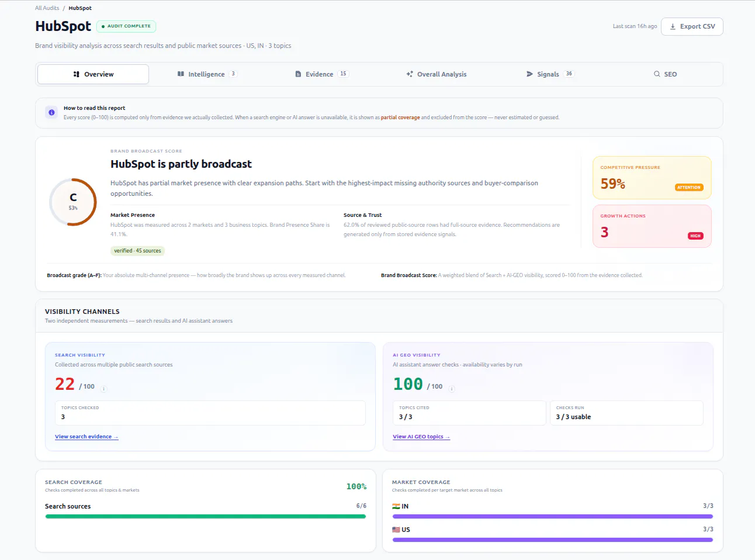Image resolution: width=755 pixels, height=560 pixels.
Task: Click the info icon next to the 22 / 100 score
Action: coord(104,389)
